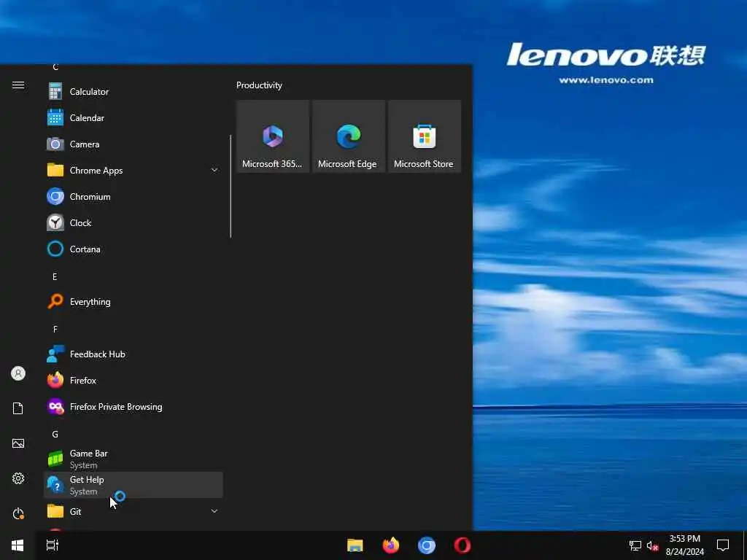Image resolution: width=747 pixels, height=560 pixels.
Task: Launch Opera from the taskbar
Action: click(x=462, y=545)
